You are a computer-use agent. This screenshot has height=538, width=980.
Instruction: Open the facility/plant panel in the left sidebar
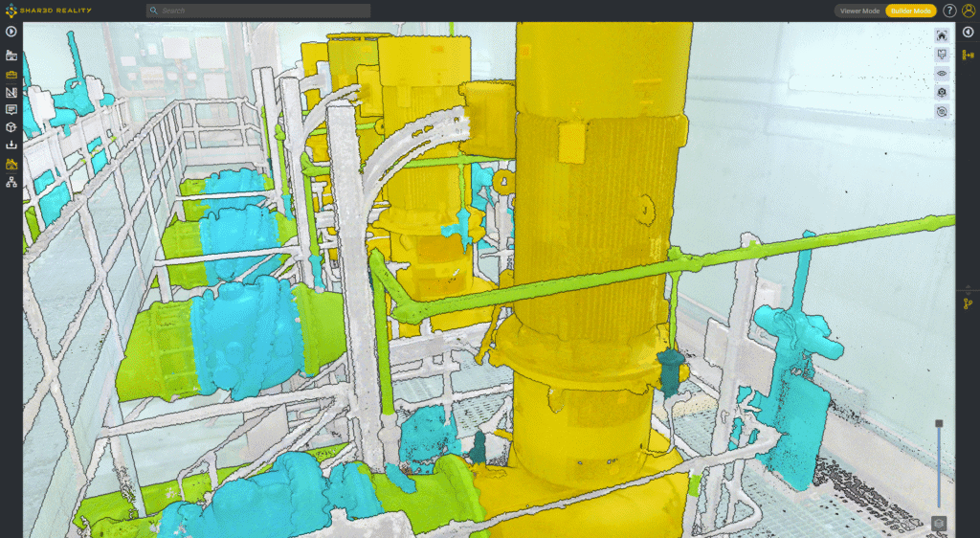pyautogui.click(x=11, y=56)
